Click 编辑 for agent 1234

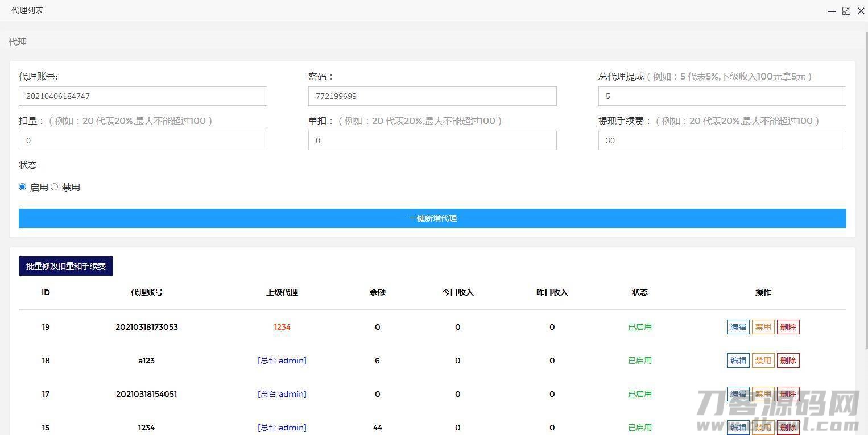point(738,427)
